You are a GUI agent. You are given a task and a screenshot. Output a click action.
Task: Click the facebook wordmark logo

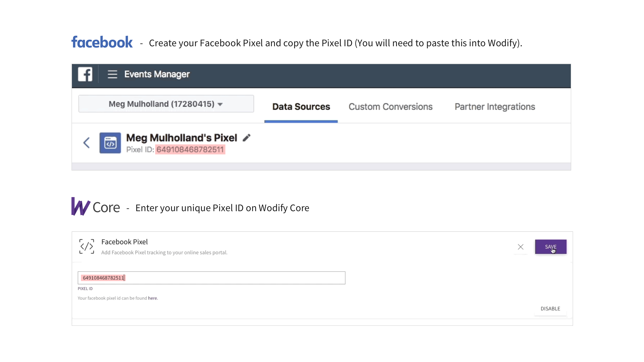point(102,42)
